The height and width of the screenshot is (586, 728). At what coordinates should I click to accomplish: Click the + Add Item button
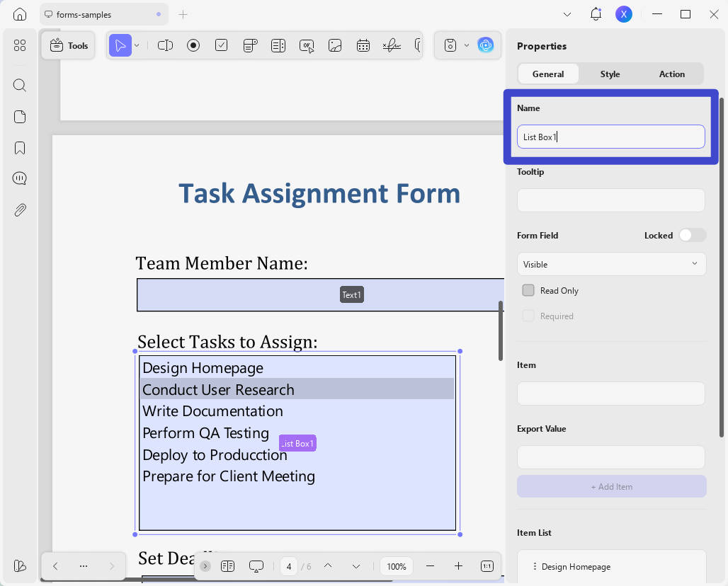tap(611, 486)
